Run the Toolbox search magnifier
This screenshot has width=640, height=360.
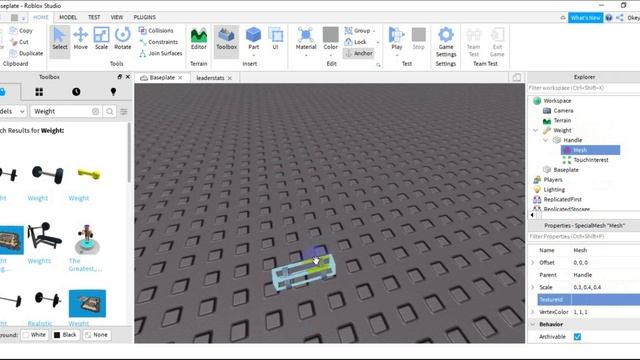(110, 111)
